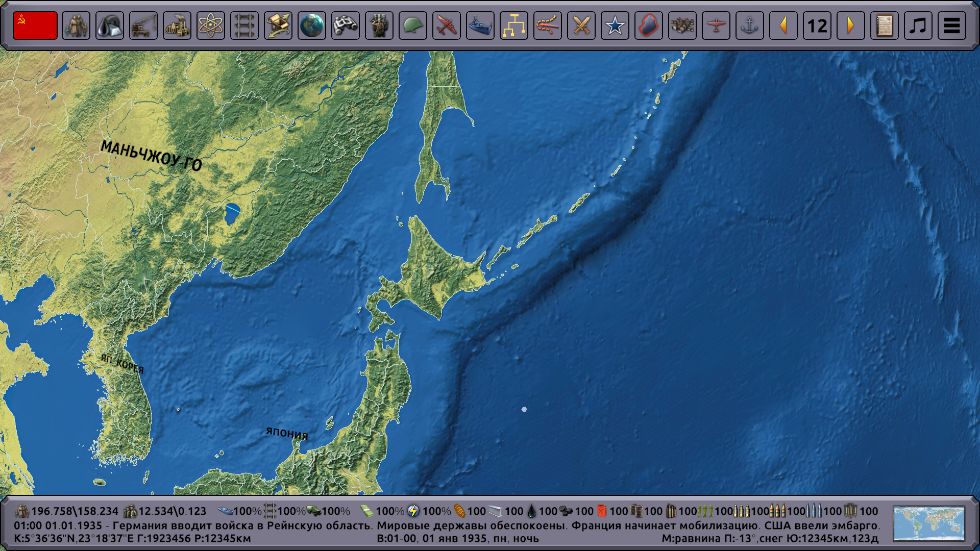
Task: Open the notepad journal icon
Action: 885,26
